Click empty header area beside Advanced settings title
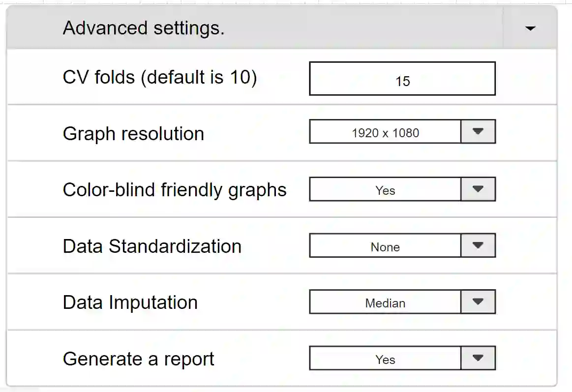572x392 pixels. point(364,28)
